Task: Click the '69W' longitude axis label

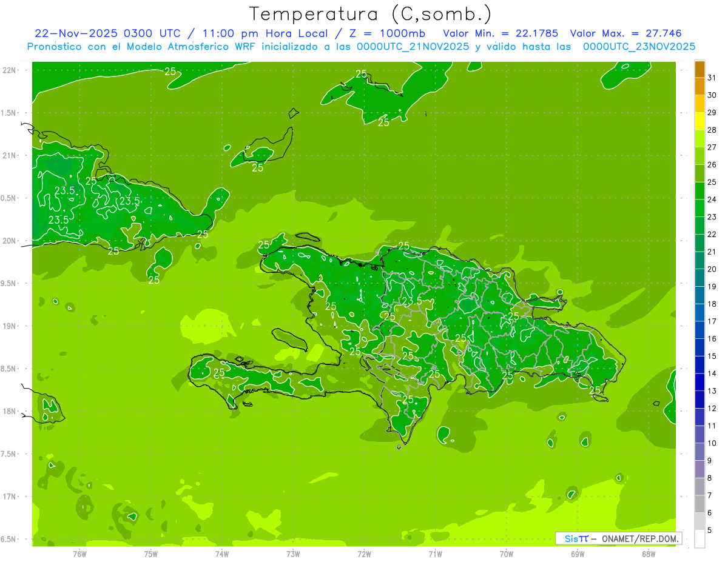Action: click(x=578, y=554)
